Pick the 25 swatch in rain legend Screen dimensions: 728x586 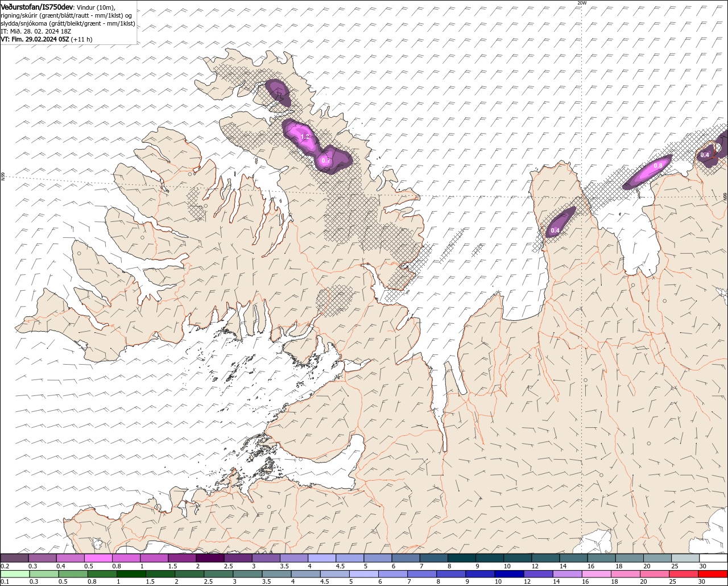[684, 573]
